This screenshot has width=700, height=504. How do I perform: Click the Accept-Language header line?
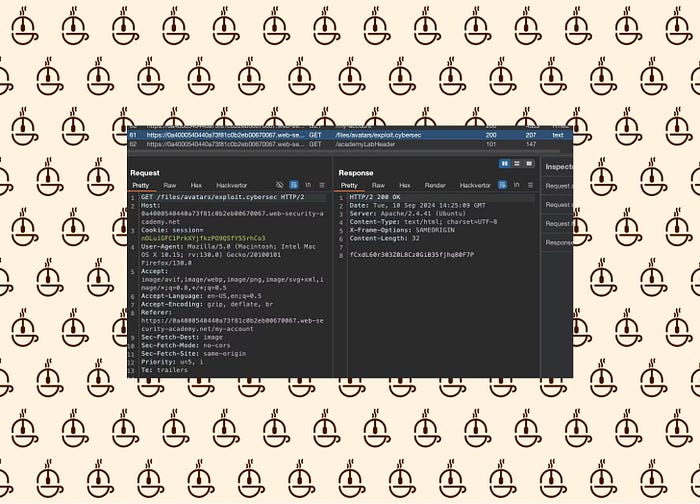click(x=201, y=296)
